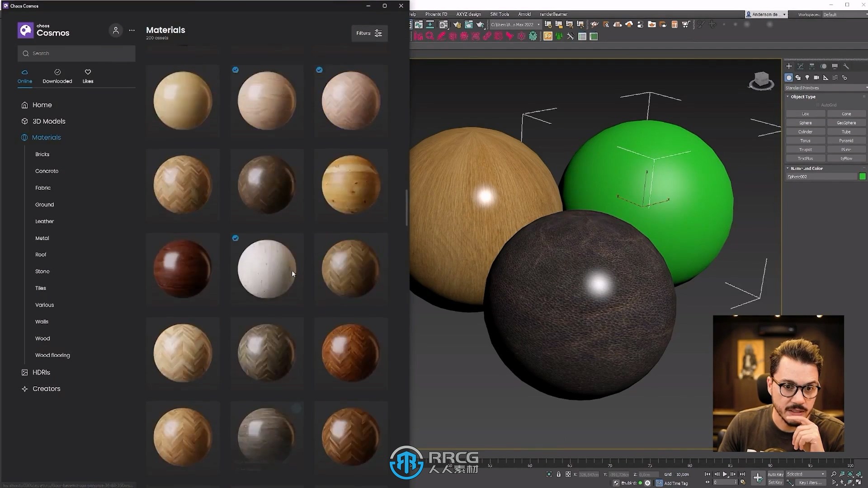868x488 pixels.
Task: Click the Maximize Viewport toggle icon
Action: [x=859, y=482]
